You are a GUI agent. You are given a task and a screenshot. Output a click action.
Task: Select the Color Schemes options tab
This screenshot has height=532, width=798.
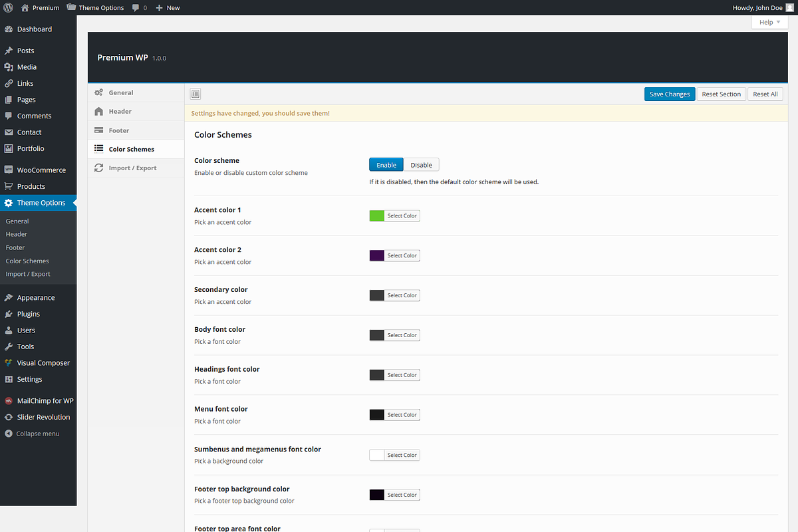136,149
